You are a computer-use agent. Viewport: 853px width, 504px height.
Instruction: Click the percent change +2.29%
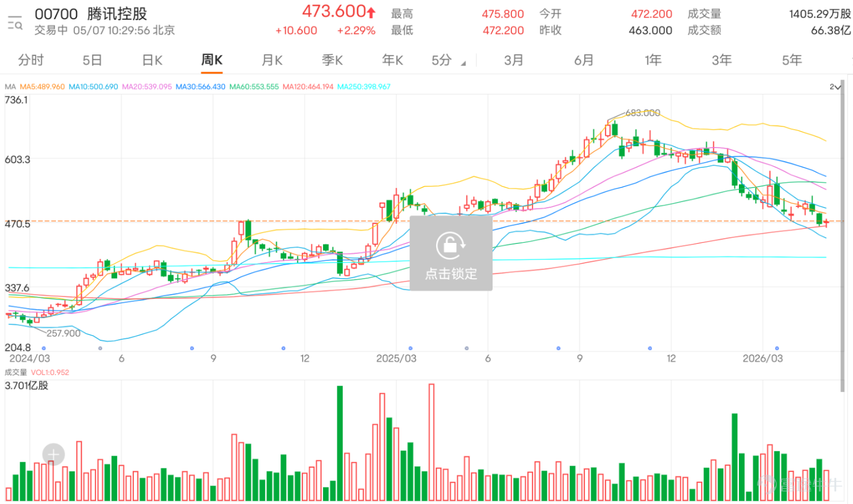[x=356, y=30]
